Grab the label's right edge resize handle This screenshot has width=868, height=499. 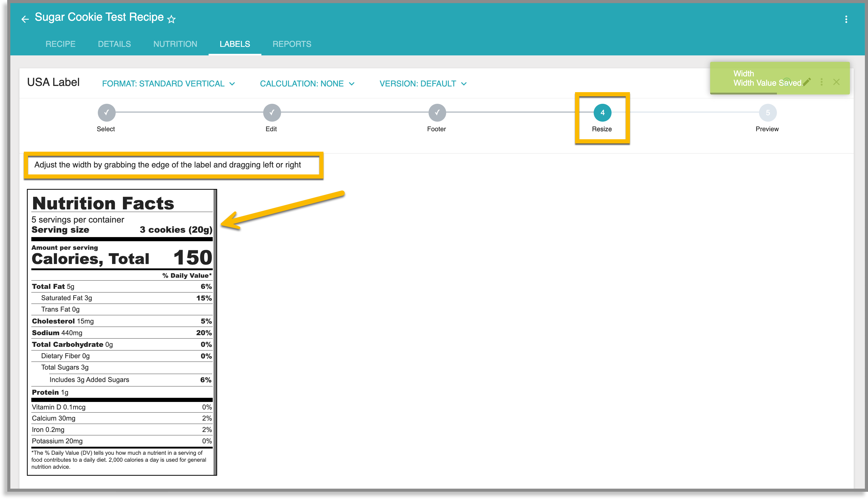click(215, 332)
